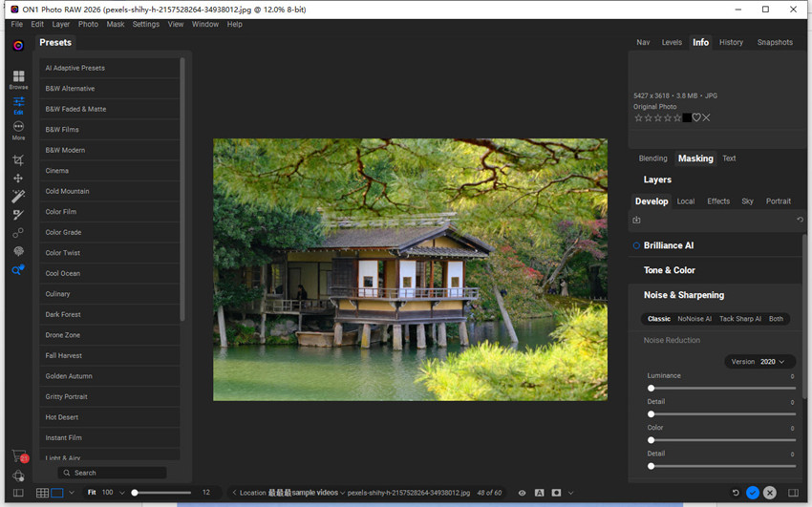Open the Cinema presets category

click(109, 171)
